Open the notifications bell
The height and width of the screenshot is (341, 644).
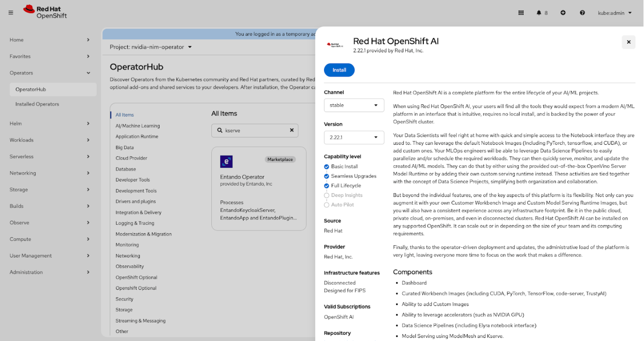pos(539,13)
